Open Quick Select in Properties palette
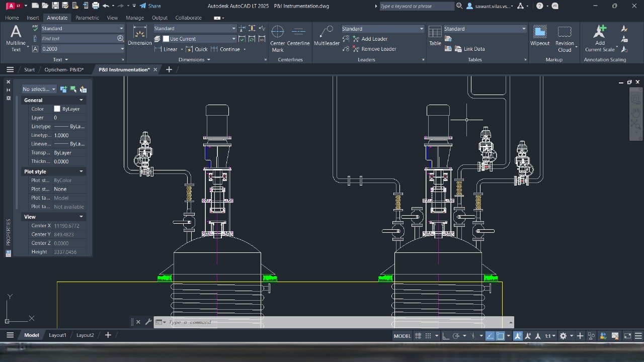Image resolution: width=644 pixels, height=362 pixels. [83, 89]
